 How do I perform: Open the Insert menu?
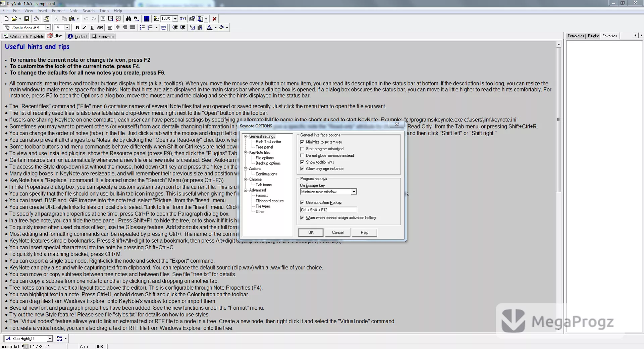(x=42, y=11)
